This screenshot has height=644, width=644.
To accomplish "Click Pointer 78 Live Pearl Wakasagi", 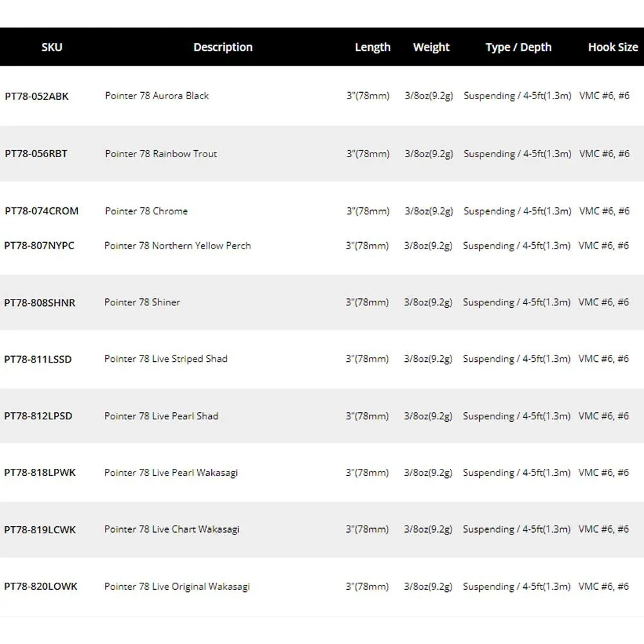I will [171, 473].
